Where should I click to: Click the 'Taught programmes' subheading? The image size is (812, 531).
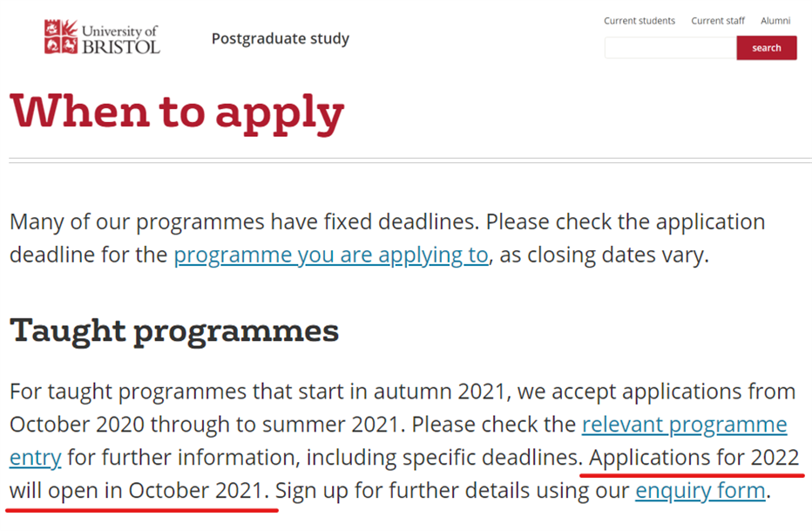174,330
